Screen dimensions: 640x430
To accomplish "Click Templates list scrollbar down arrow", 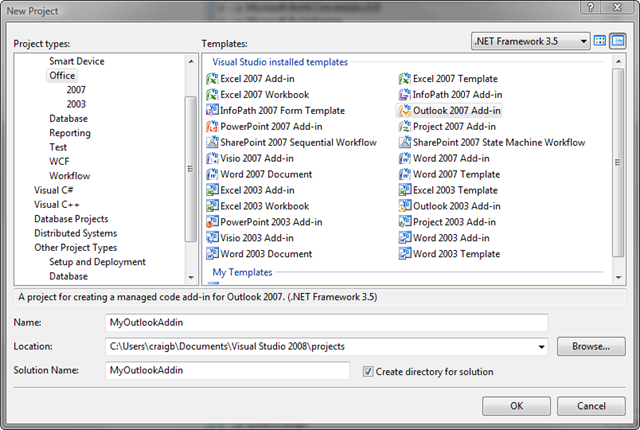I will [618, 277].
